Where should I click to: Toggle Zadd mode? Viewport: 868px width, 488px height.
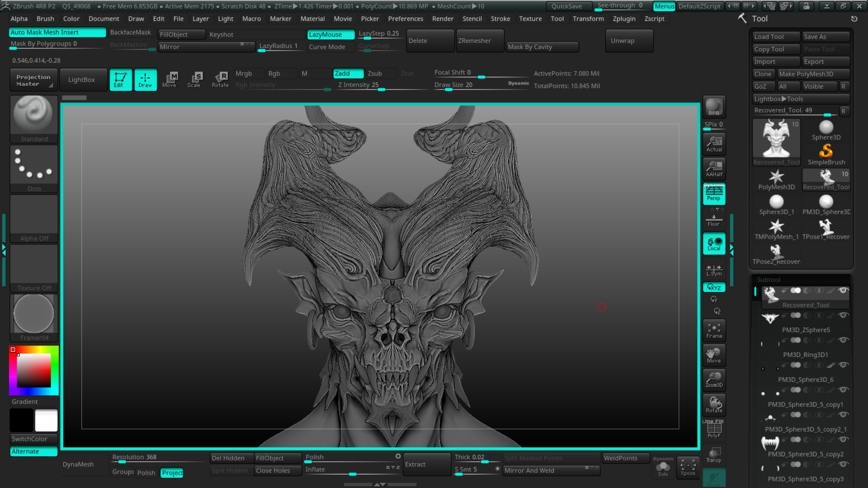(x=348, y=74)
